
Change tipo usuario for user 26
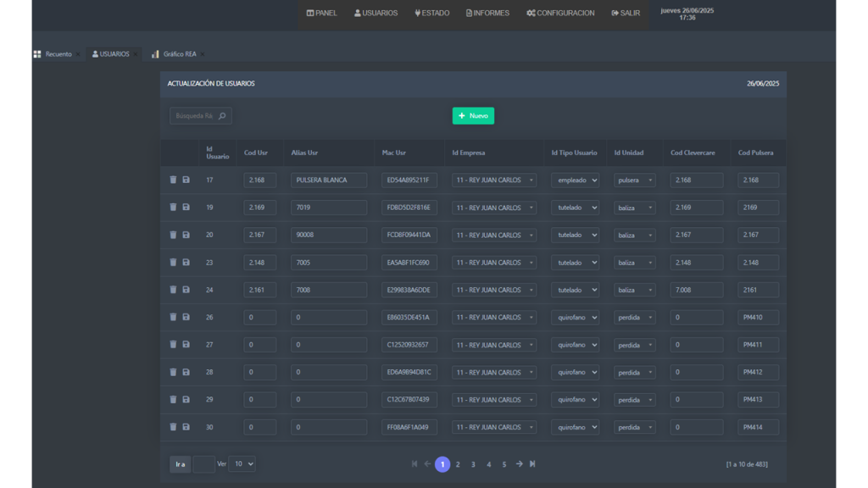pos(575,317)
